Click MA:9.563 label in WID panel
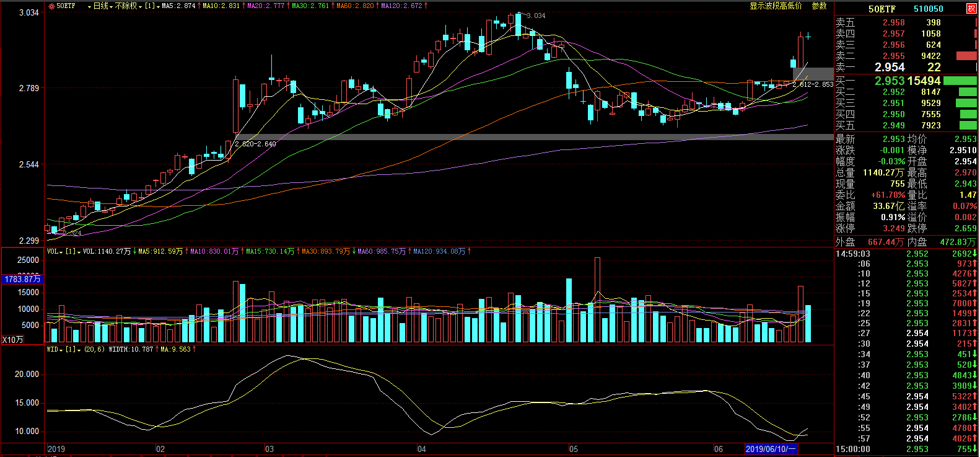Viewport: 980px width, 457px height. click(x=175, y=350)
